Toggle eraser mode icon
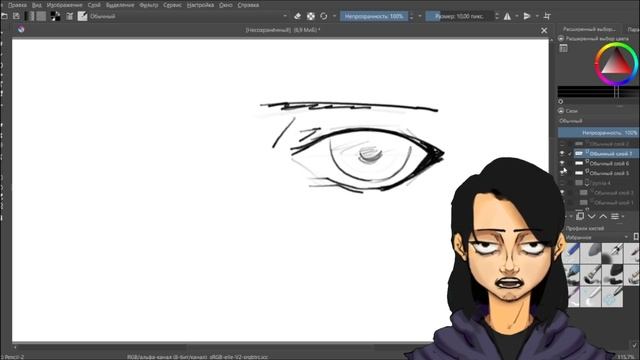Viewport: 640px width, 360px height. tap(297, 16)
